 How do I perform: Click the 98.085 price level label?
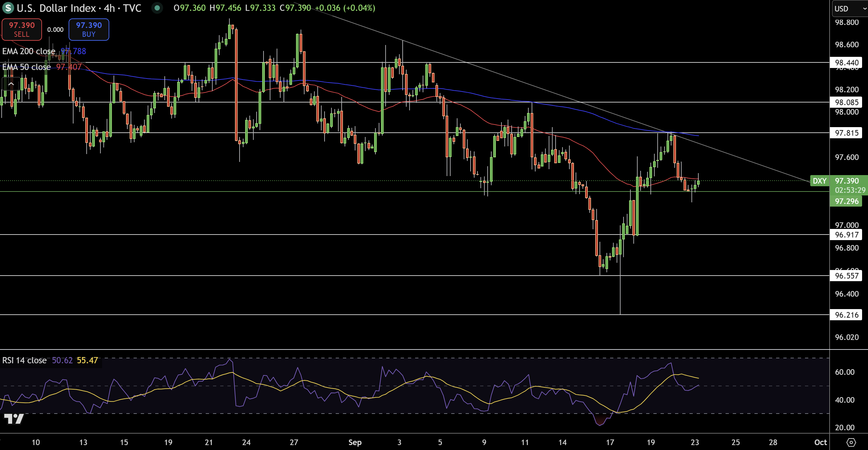pyautogui.click(x=846, y=102)
